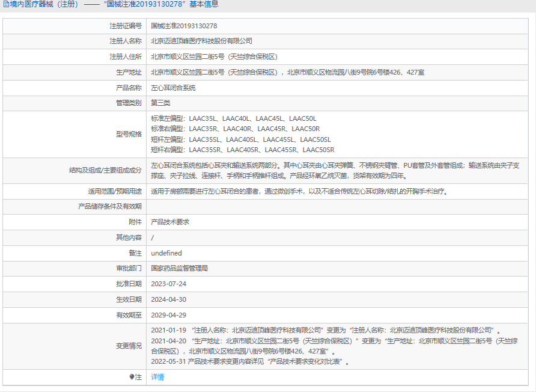The width and height of the screenshot is (536, 392).
Task: Click the registrant name 北京迈迪顶峰医疗科技股份有限公司 in the 注册人名称 row
Action: click(x=202, y=41)
